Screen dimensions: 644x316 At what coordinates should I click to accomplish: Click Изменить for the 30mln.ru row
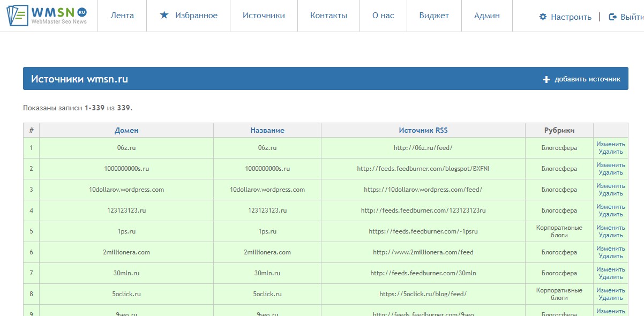[x=611, y=269]
